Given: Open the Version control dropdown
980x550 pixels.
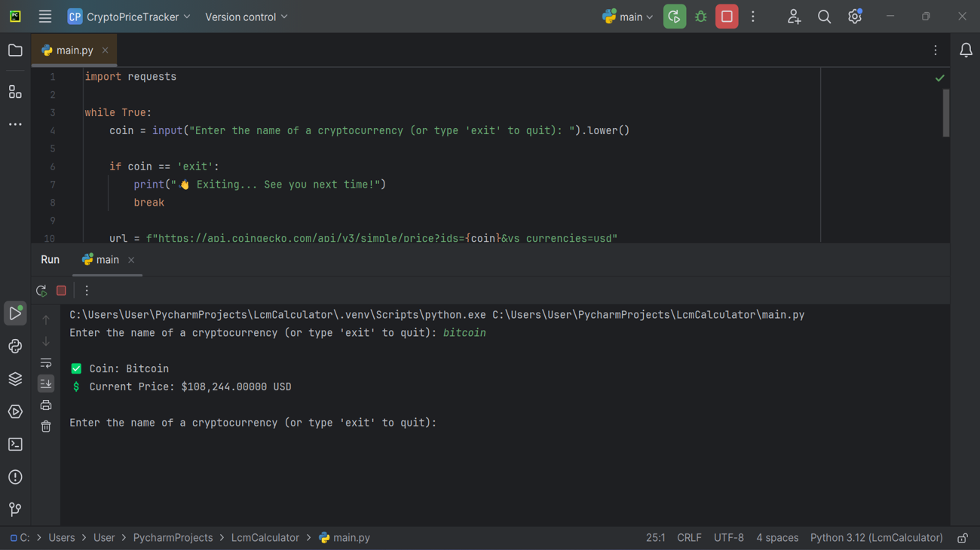Looking at the screenshot, I should [x=247, y=17].
